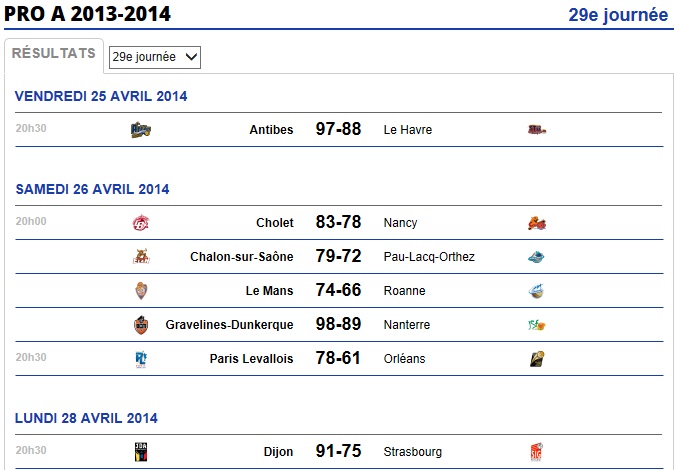Open the Strasbourg SIG logo
This screenshot has width=674, height=470.
536,452
